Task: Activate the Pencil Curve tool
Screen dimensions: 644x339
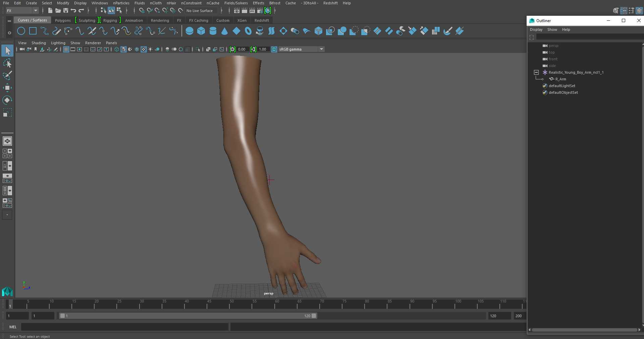Action: click(x=56, y=31)
